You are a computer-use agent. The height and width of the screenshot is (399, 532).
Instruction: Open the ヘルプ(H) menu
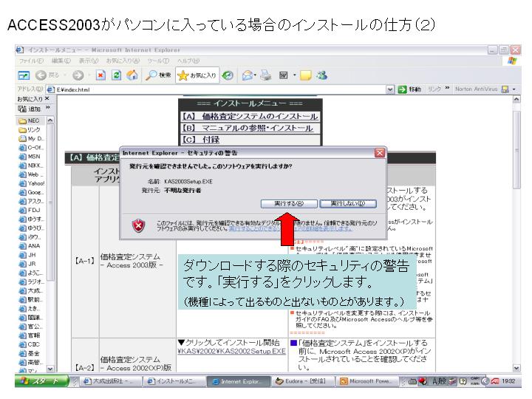(x=188, y=61)
